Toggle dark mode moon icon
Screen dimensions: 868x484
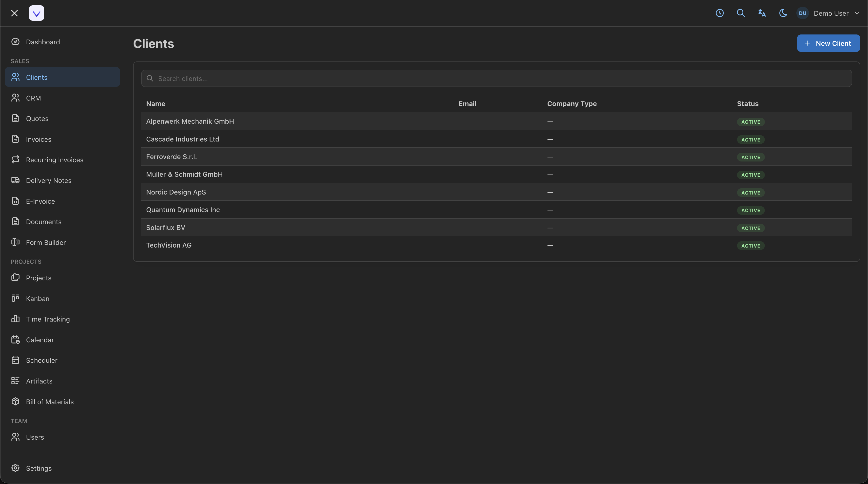783,13
